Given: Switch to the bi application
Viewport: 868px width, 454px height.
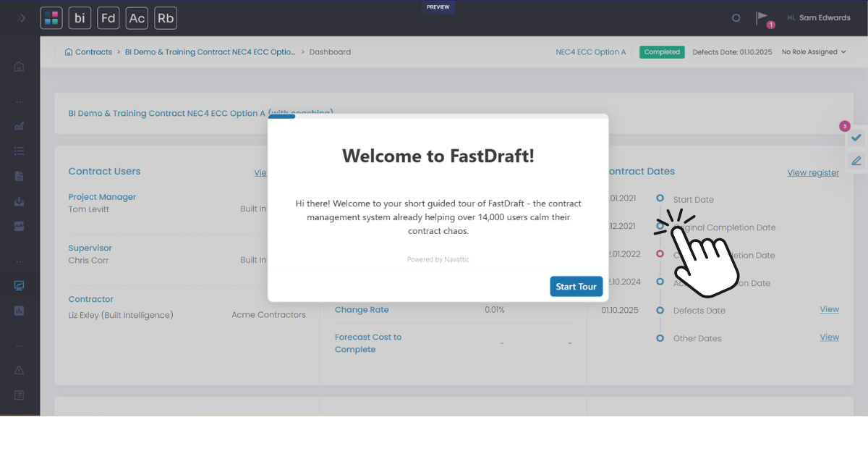Looking at the screenshot, I should [80, 18].
